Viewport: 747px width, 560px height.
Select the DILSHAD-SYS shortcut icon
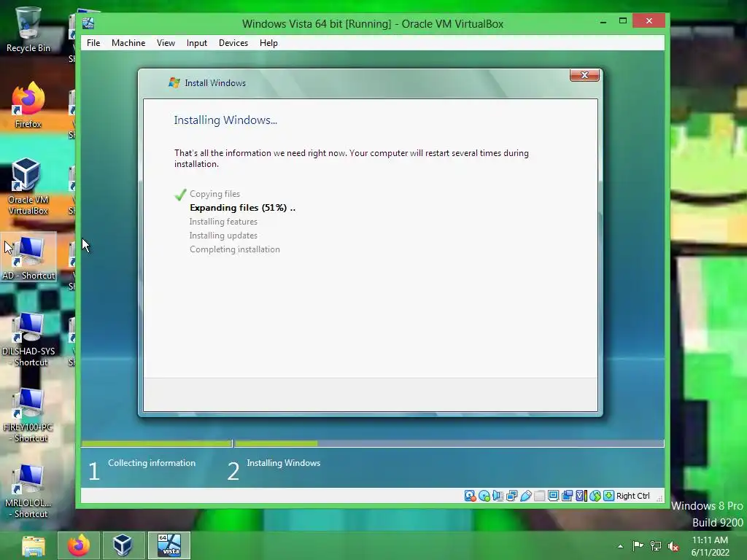(x=28, y=340)
